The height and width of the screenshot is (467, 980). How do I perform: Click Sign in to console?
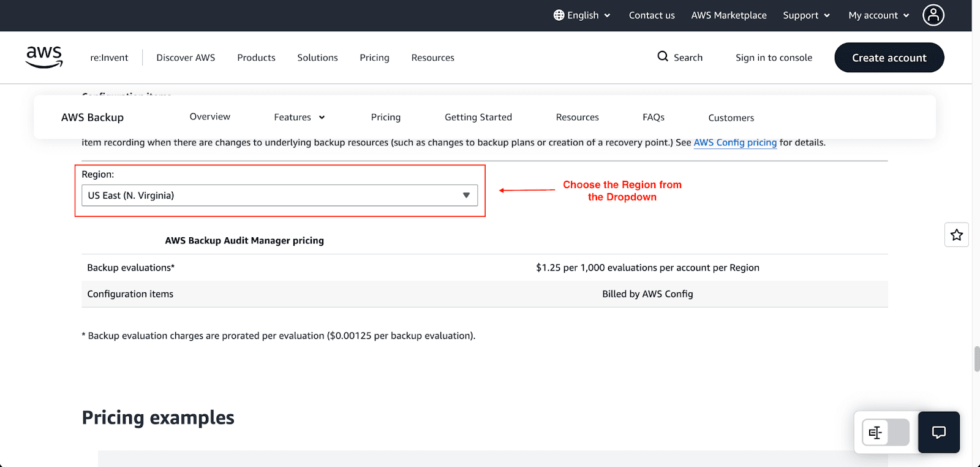(x=774, y=58)
